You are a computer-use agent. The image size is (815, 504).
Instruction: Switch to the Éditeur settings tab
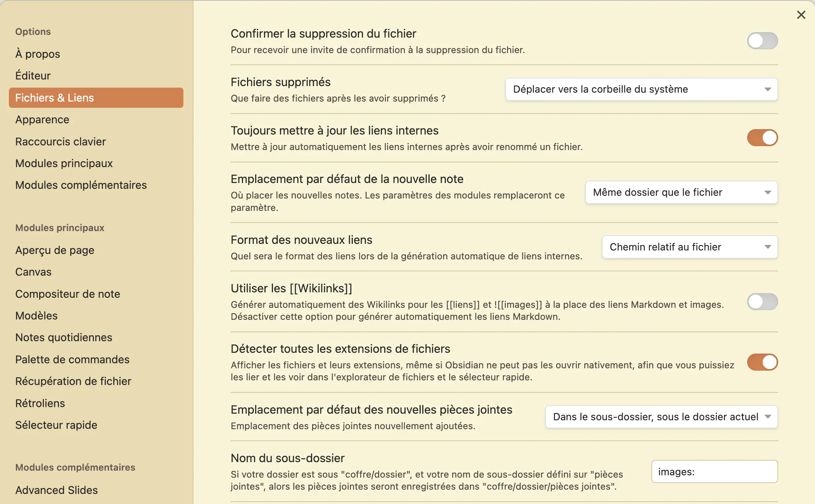pyautogui.click(x=33, y=76)
